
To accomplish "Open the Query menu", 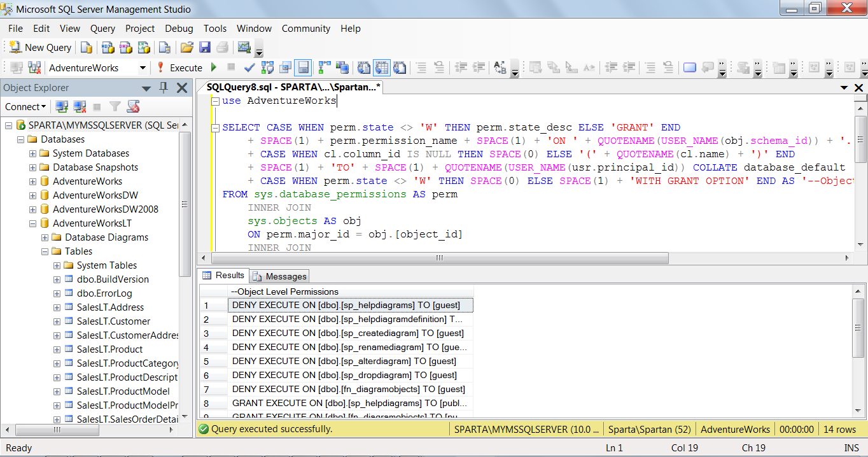I will pyautogui.click(x=102, y=29).
